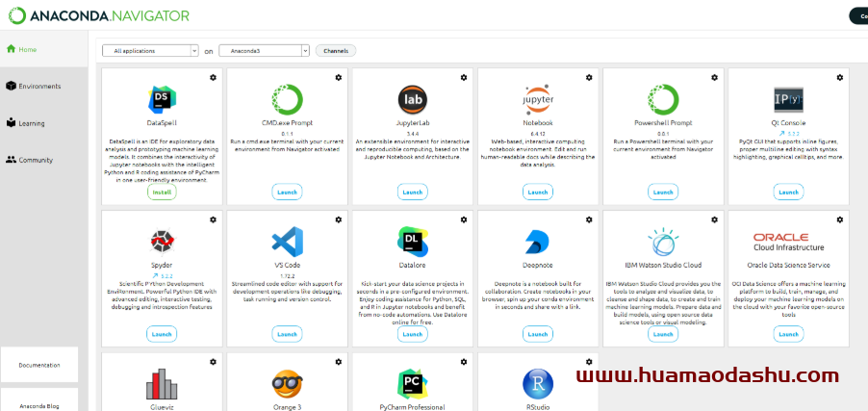This screenshot has height=411, width=868.
Task: Launch JupyterLab
Action: click(x=413, y=193)
